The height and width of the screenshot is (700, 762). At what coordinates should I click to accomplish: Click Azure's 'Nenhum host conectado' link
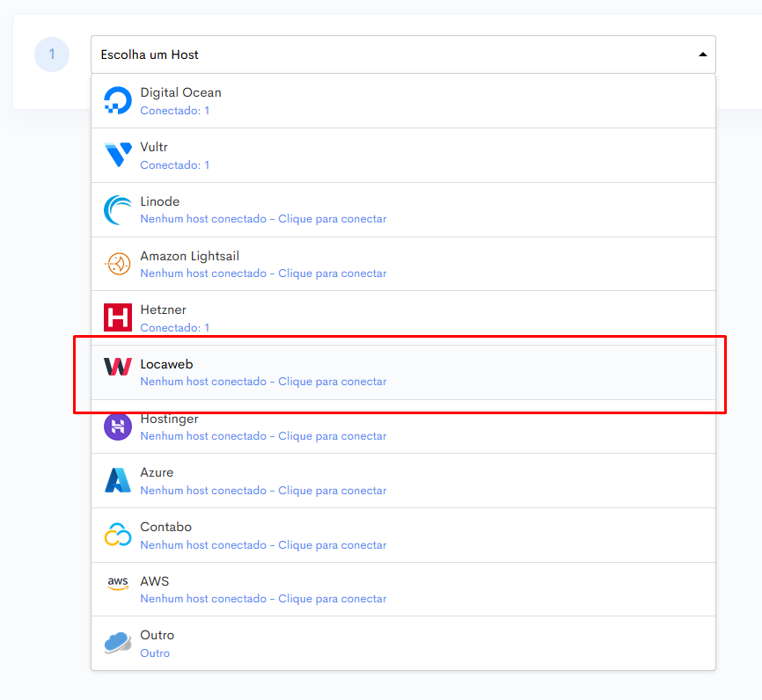point(203,491)
